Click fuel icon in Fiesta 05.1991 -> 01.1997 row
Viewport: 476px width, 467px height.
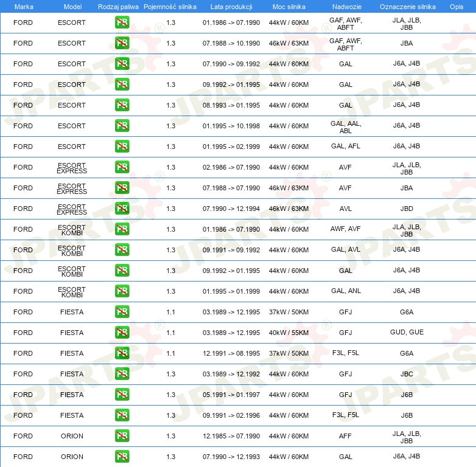tap(122, 394)
